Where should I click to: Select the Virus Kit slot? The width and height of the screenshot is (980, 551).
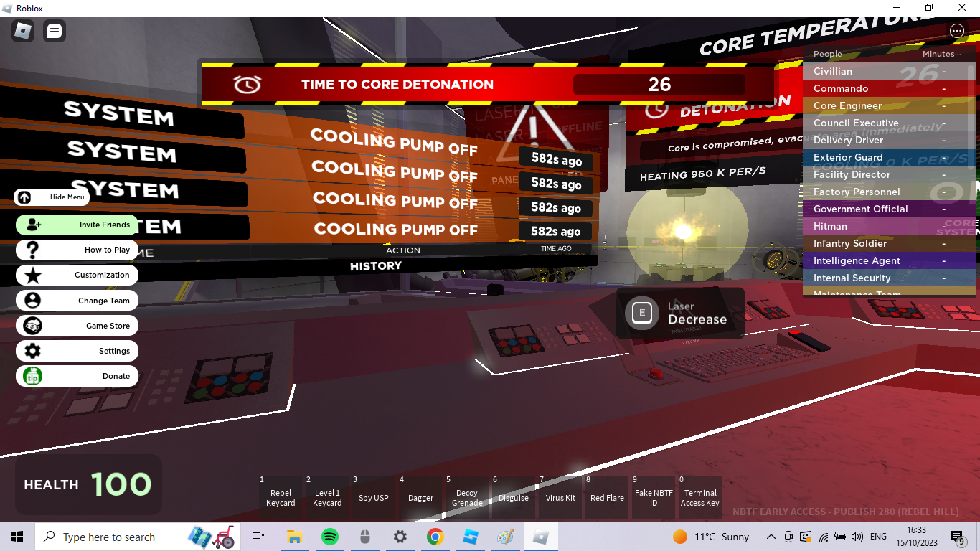(560, 497)
